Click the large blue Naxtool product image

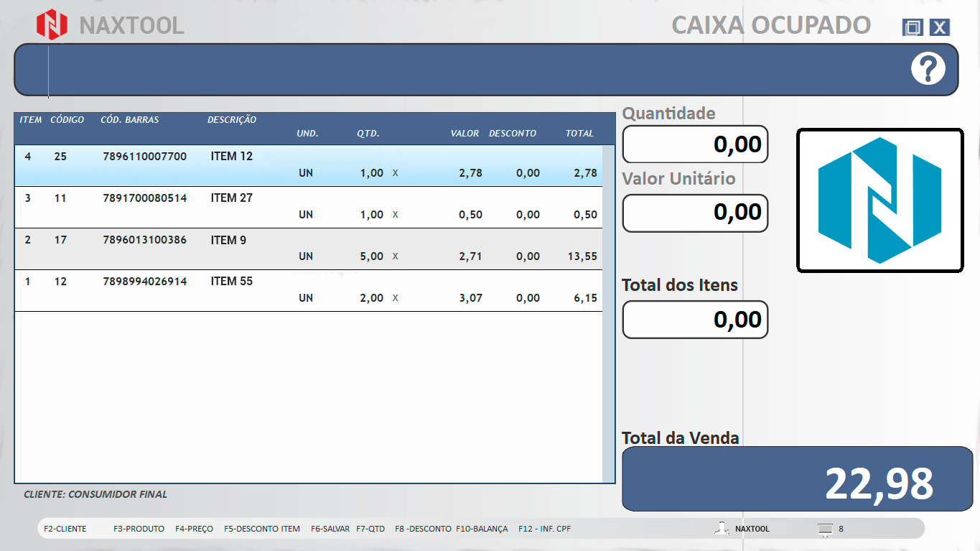pos(879,200)
